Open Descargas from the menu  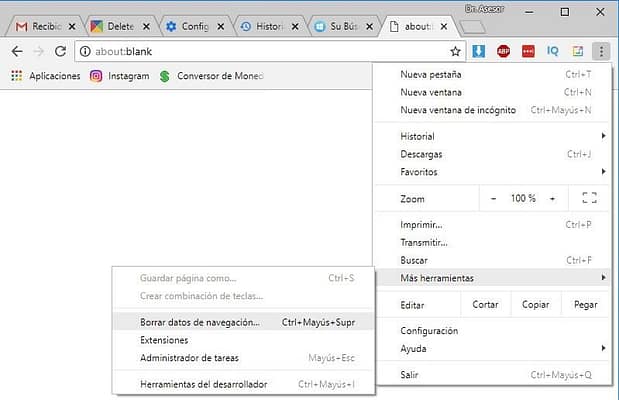click(493, 154)
